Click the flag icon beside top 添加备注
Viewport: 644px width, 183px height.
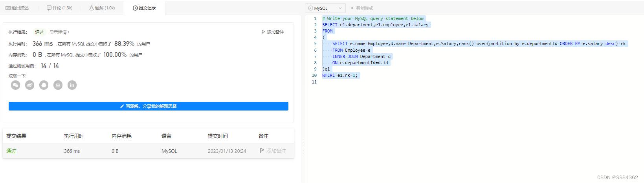tap(263, 32)
